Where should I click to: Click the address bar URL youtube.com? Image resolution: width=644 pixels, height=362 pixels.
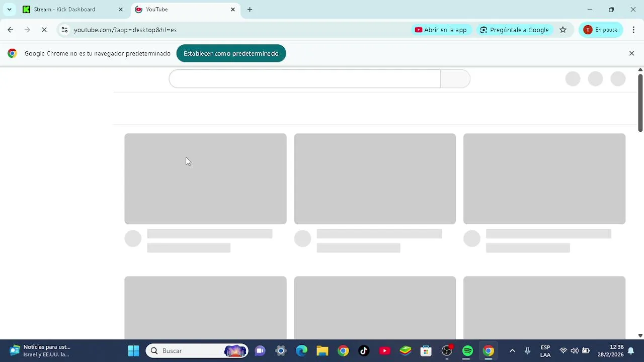[125, 30]
